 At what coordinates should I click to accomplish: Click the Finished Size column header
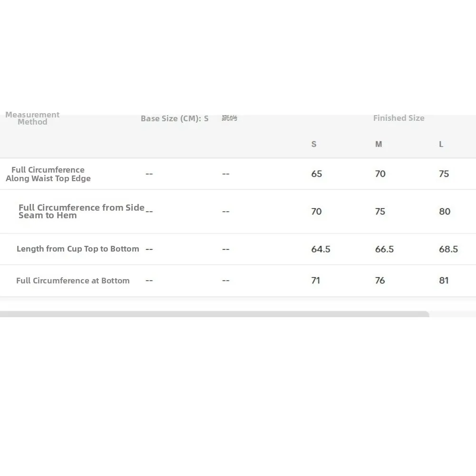point(398,118)
